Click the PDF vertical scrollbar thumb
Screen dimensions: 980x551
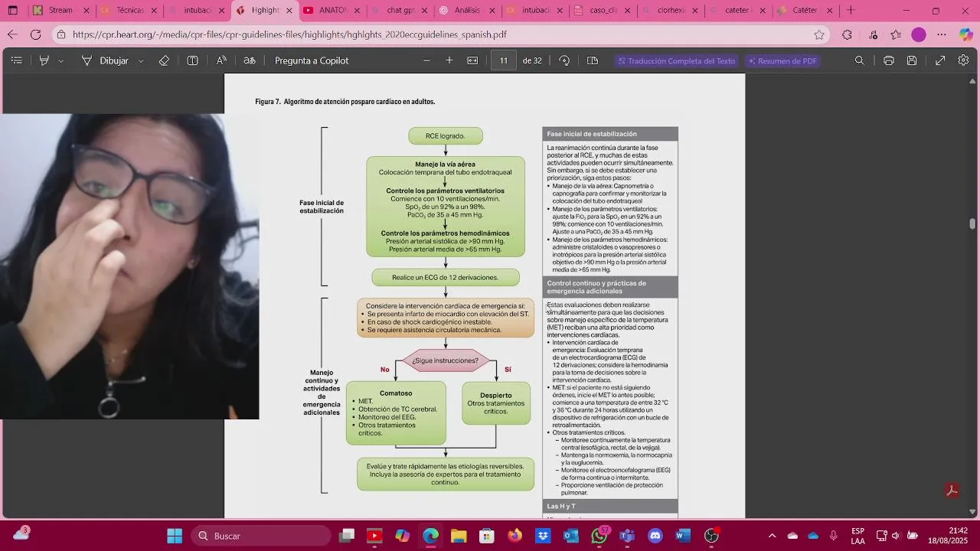point(973,223)
